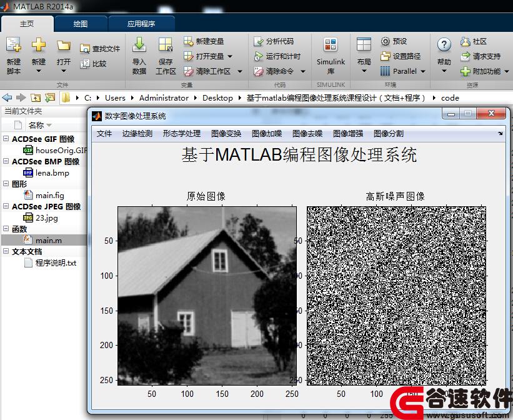
Task: Open the Simulink Library icon
Action: (x=331, y=45)
